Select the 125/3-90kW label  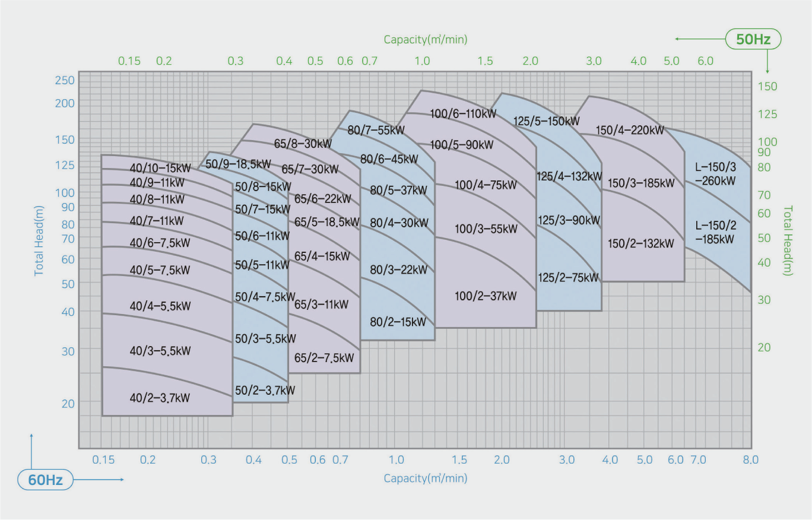pyautogui.click(x=569, y=220)
